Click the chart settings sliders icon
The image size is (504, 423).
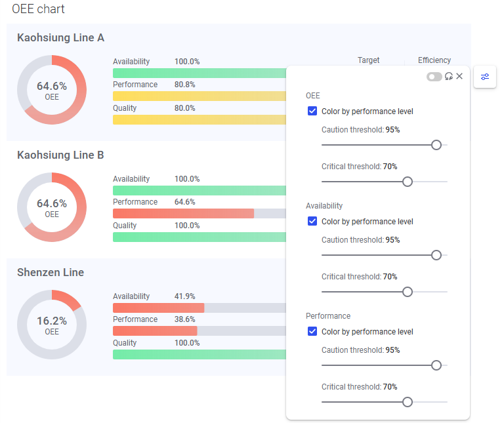[484, 77]
